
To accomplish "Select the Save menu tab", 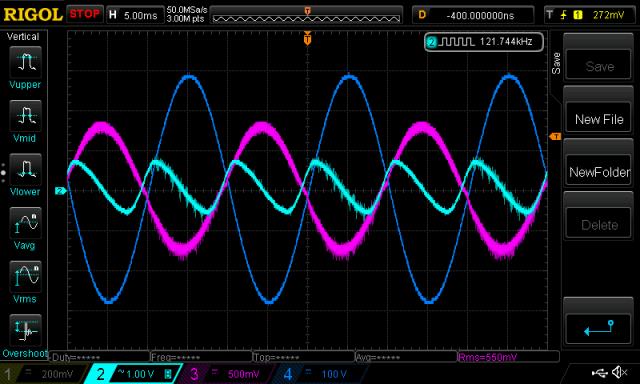I will click(x=556, y=63).
